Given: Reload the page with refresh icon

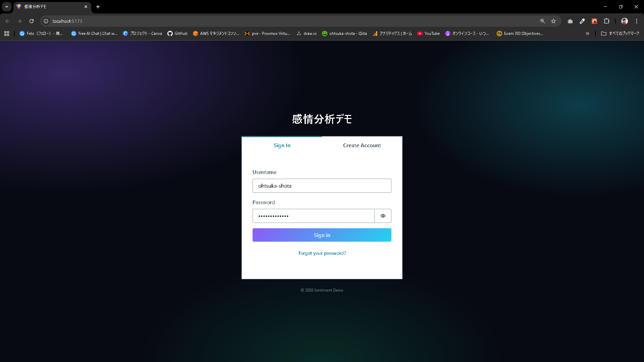Looking at the screenshot, I should 32,21.
